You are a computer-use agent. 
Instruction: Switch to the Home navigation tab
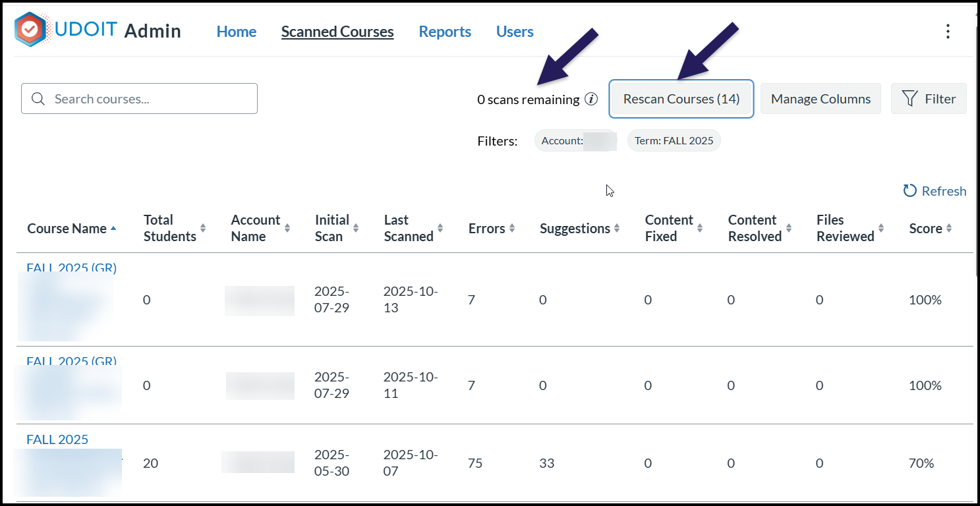click(x=236, y=31)
